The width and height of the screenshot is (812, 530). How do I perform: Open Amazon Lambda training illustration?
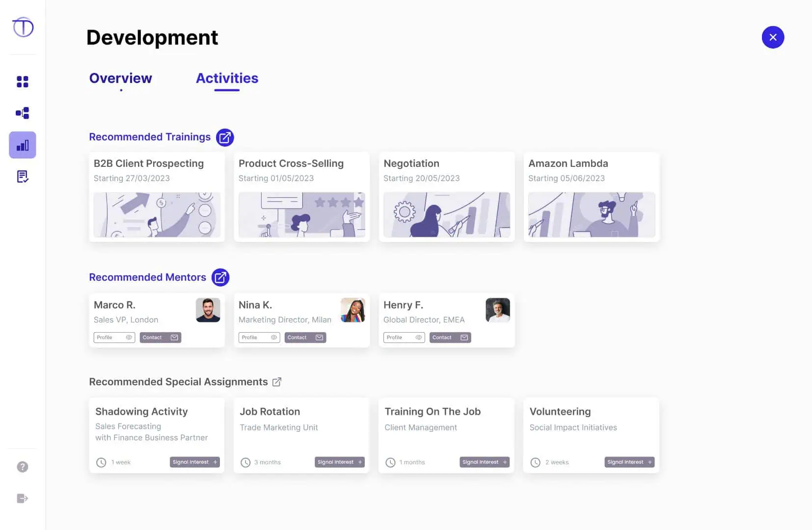[x=592, y=215]
